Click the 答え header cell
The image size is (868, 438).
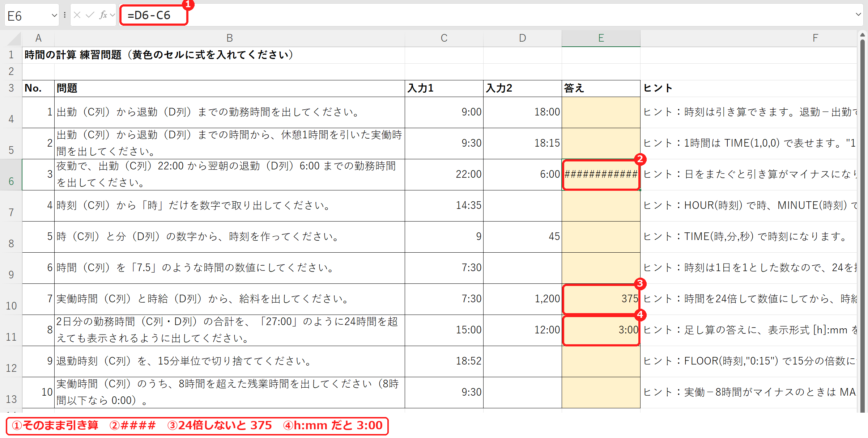coord(601,88)
